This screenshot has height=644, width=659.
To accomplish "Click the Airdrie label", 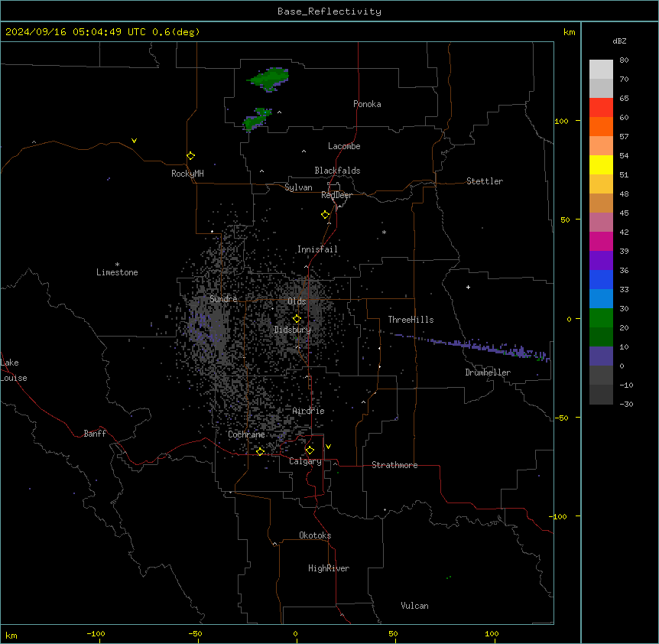I will pos(309,411).
